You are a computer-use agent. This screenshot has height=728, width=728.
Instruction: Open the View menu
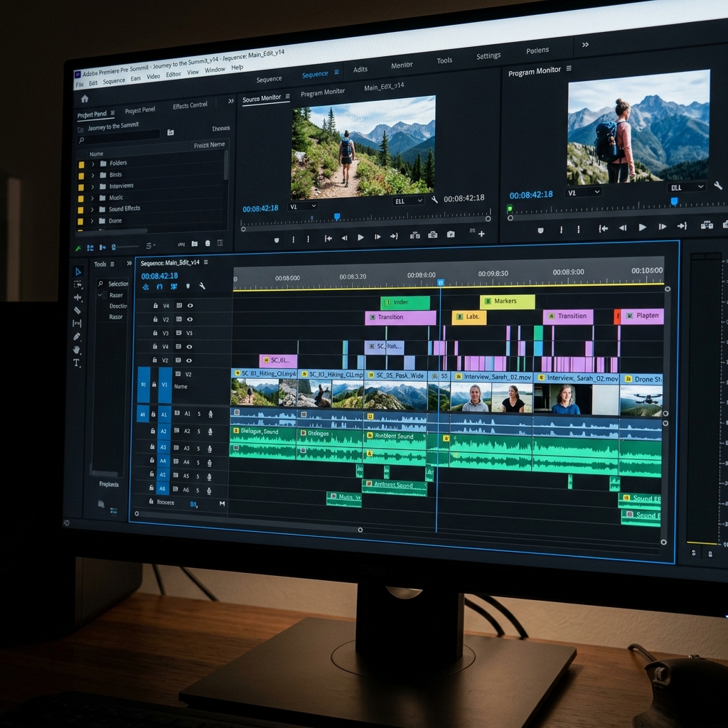[193, 73]
